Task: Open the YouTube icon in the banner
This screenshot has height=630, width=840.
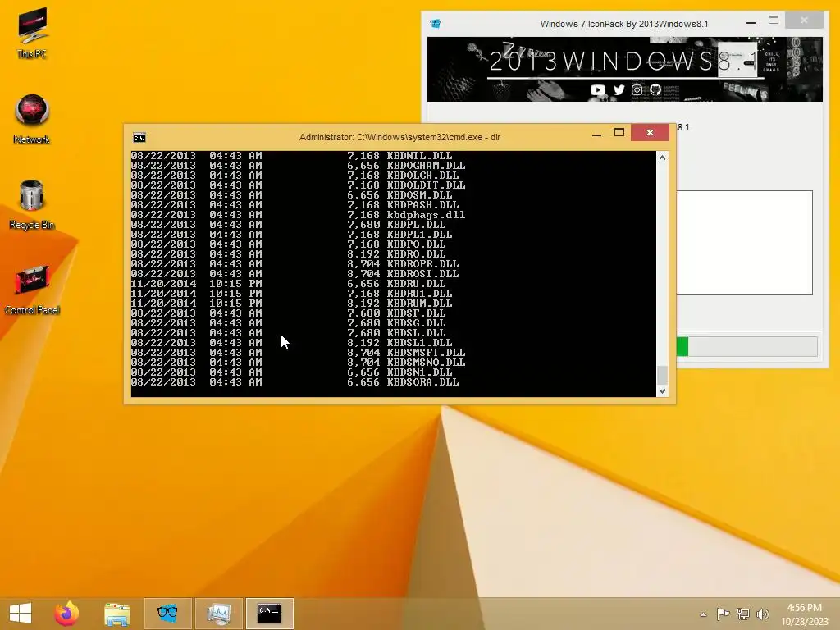Action: [598, 90]
